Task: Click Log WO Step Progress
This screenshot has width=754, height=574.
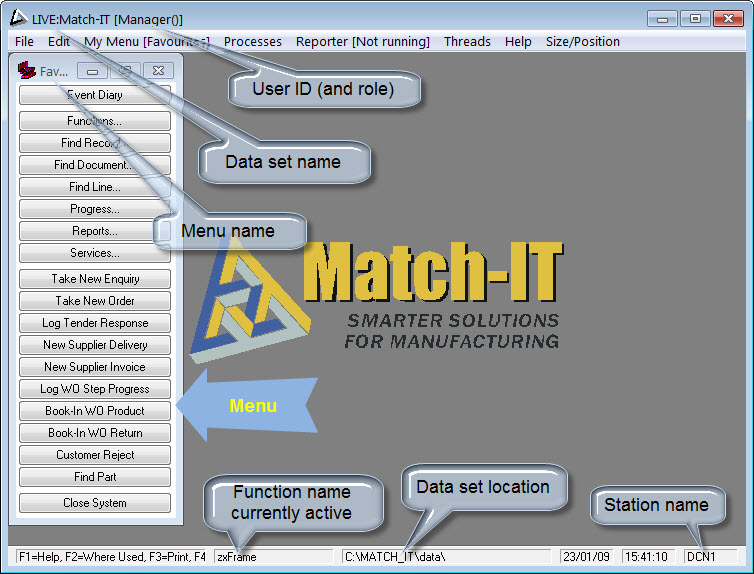Action: 95,389
